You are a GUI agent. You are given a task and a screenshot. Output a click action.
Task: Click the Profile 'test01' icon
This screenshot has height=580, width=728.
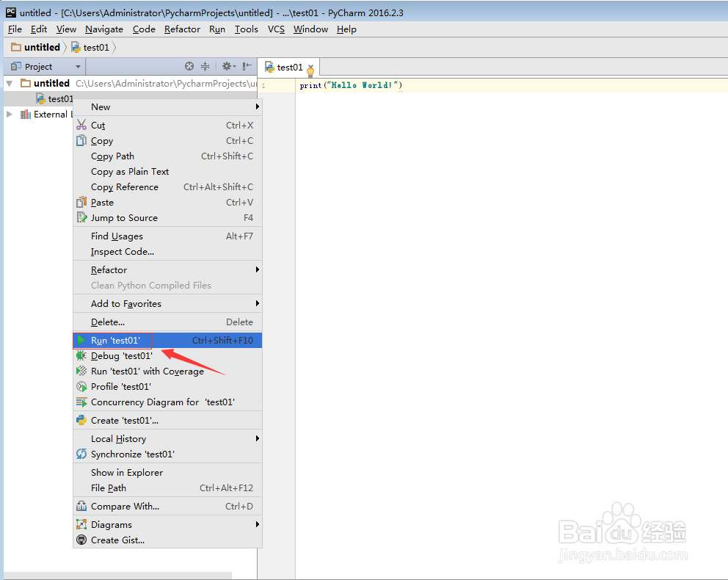[x=81, y=386]
